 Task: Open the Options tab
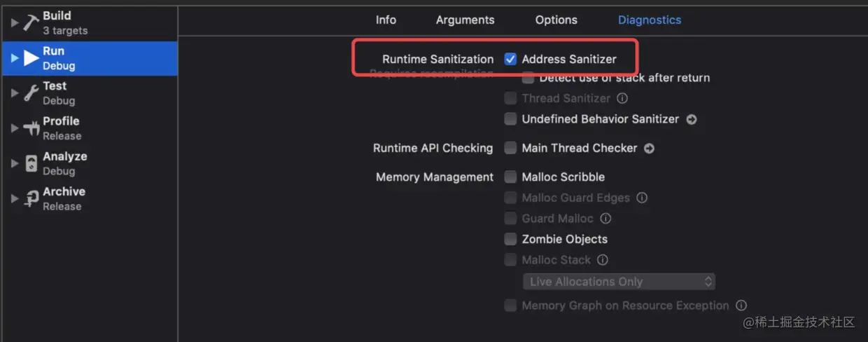click(x=556, y=20)
